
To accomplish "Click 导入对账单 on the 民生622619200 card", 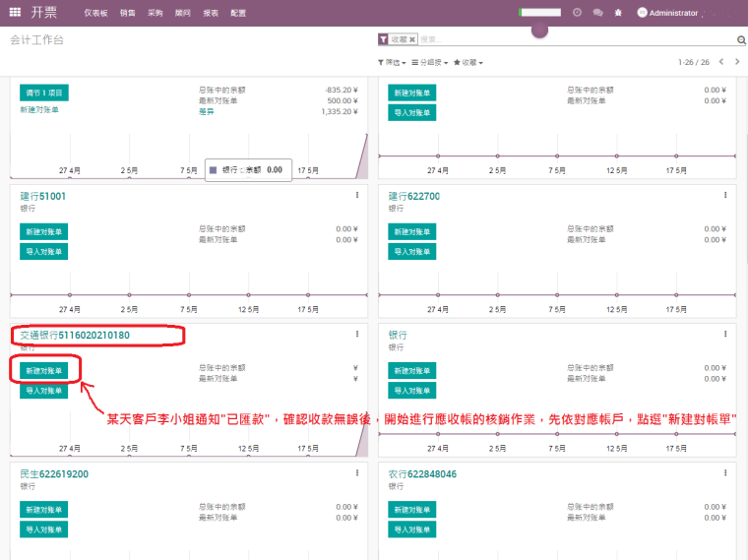I will 44,529.
